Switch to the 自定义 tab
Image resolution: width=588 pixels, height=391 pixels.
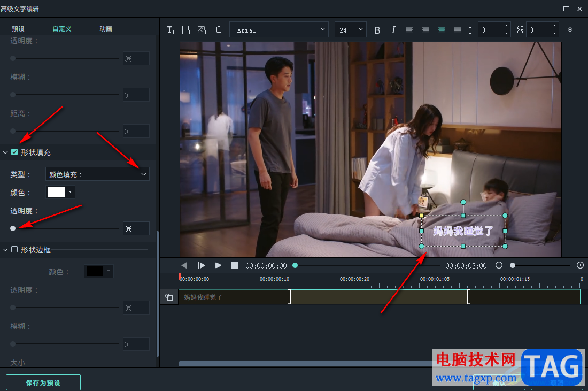(62, 28)
